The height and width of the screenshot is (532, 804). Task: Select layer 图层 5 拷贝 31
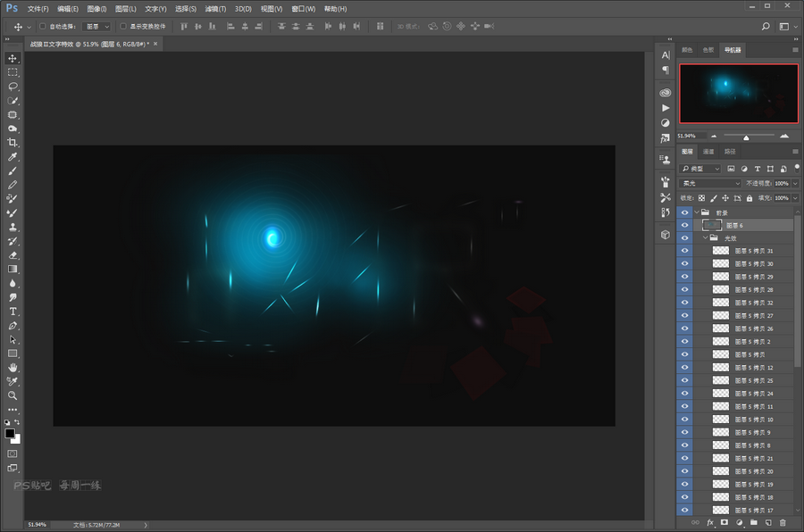pyautogui.click(x=753, y=251)
